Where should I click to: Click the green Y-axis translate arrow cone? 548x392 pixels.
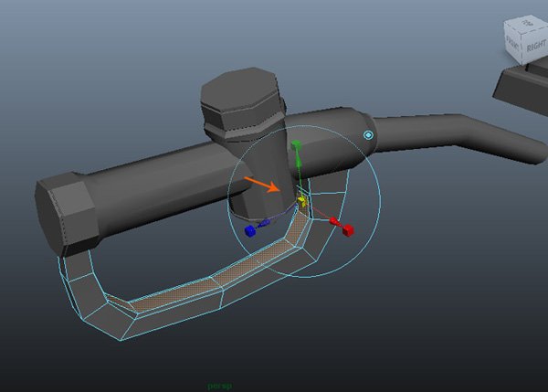tap(296, 155)
